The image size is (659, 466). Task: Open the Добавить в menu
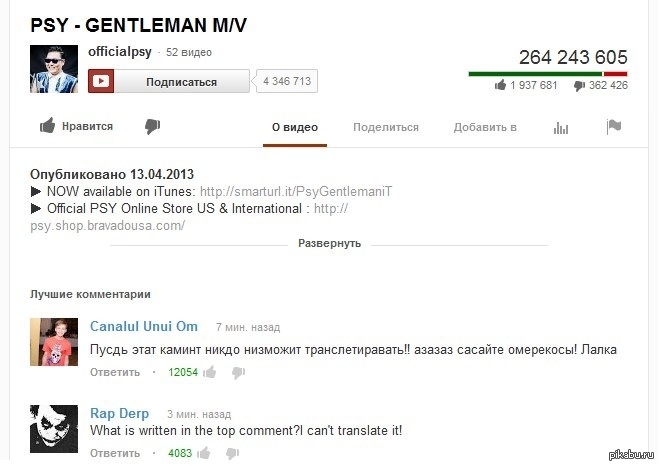pos(485,127)
